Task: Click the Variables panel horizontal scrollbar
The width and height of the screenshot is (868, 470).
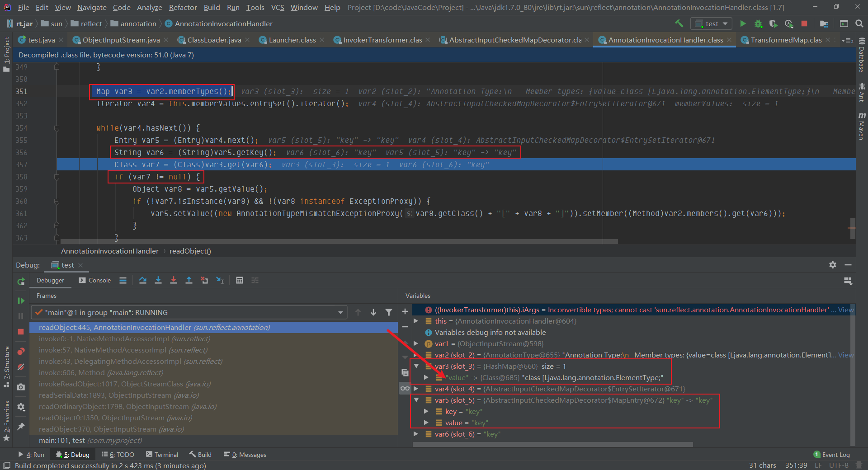Action: [553, 444]
